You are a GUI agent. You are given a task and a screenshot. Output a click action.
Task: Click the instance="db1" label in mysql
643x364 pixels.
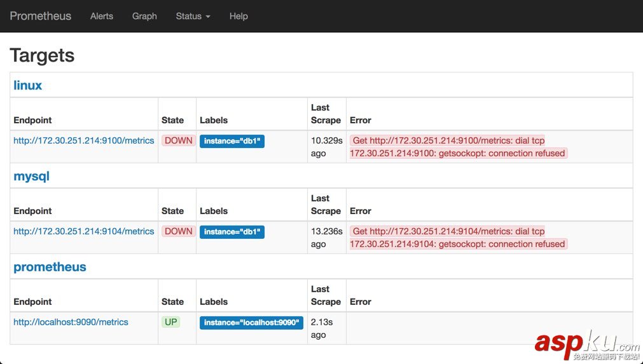tap(232, 232)
